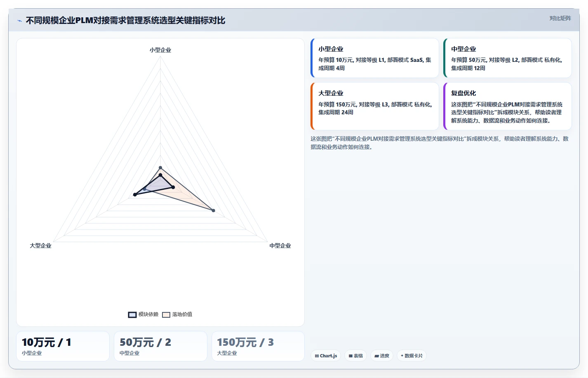Select the Chart.js tag chip
The height and width of the screenshot is (378, 588).
coord(326,356)
